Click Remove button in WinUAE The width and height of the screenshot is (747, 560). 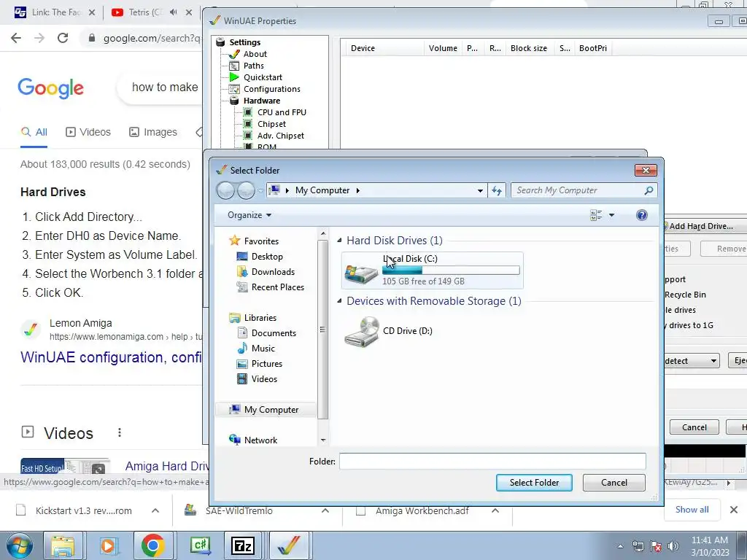[x=726, y=249]
